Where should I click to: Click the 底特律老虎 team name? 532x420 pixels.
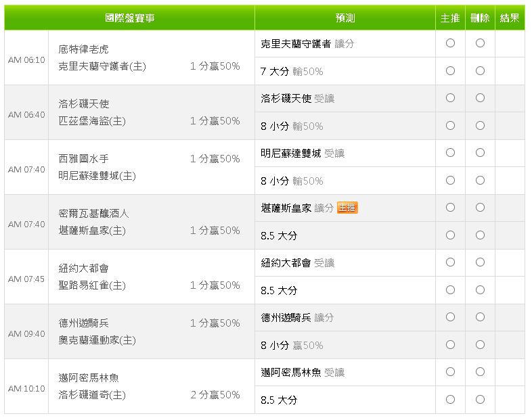(83, 49)
